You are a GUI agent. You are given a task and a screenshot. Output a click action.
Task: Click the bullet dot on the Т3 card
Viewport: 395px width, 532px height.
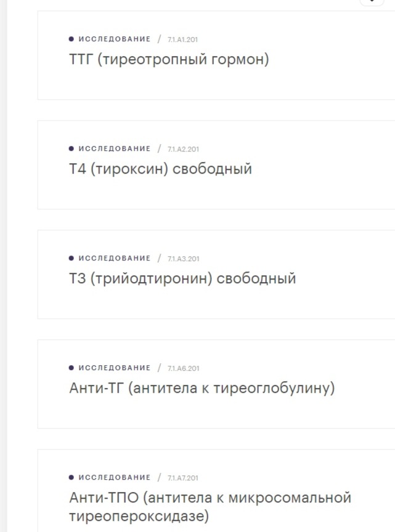click(x=71, y=258)
